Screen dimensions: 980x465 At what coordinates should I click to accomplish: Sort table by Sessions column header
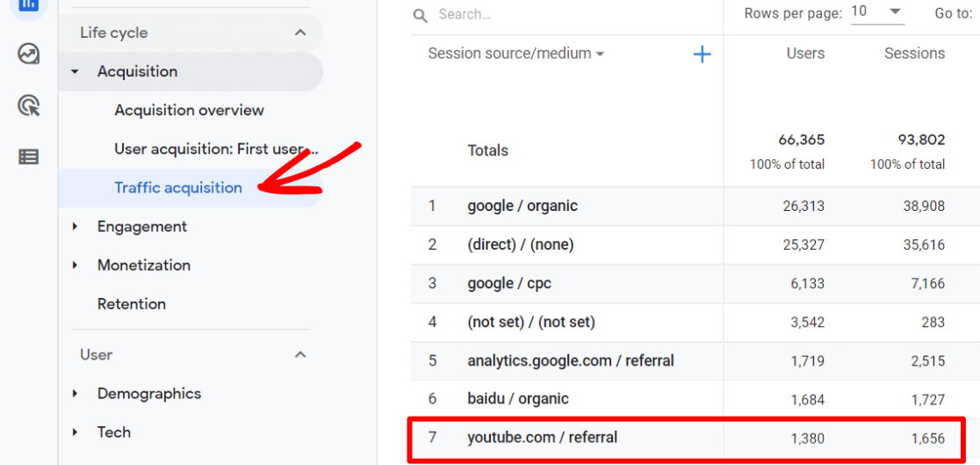914,54
